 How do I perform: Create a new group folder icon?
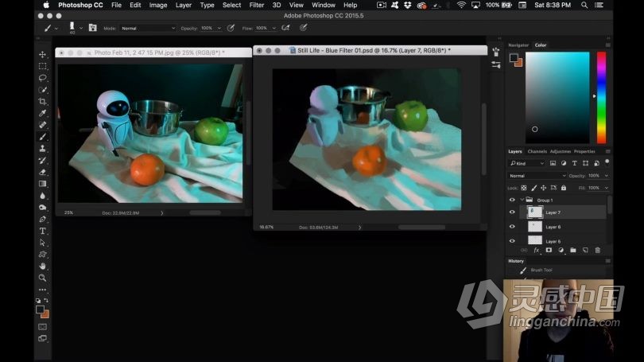[573, 251]
